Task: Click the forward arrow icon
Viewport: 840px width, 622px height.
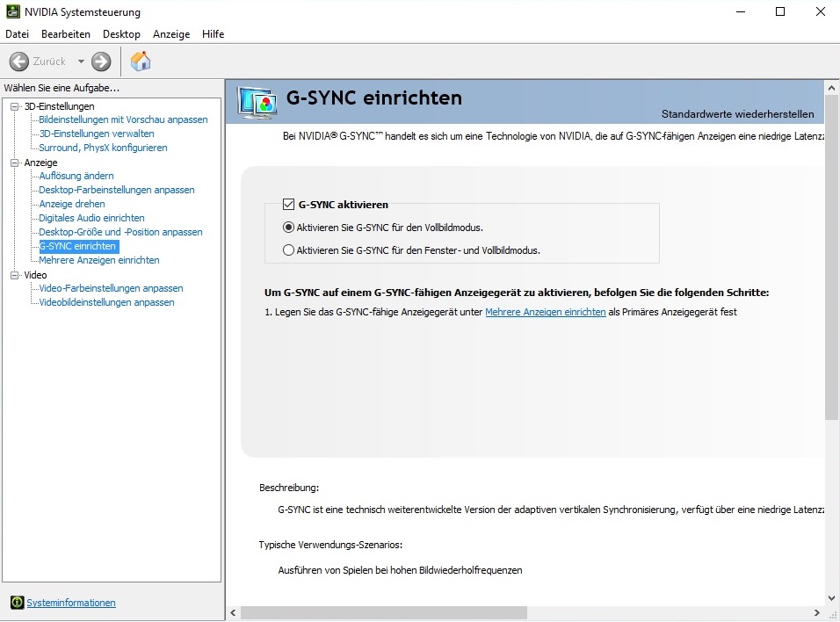Action: pyautogui.click(x=101, y=61)
